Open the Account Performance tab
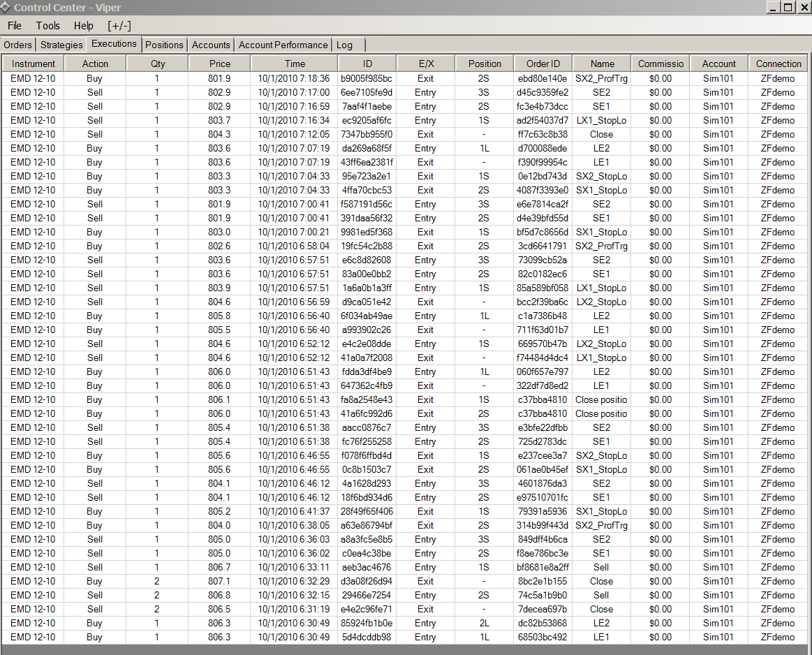The image size is (812, 655). coord(283,45)
